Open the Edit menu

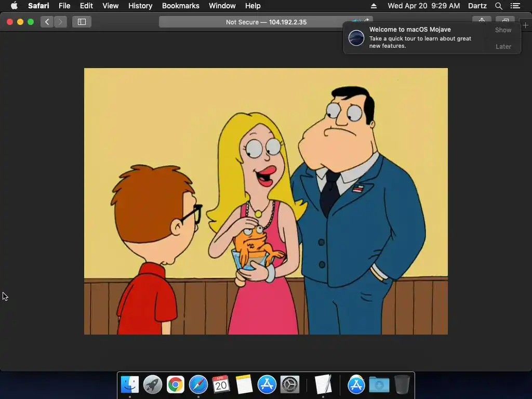(86, 6)
